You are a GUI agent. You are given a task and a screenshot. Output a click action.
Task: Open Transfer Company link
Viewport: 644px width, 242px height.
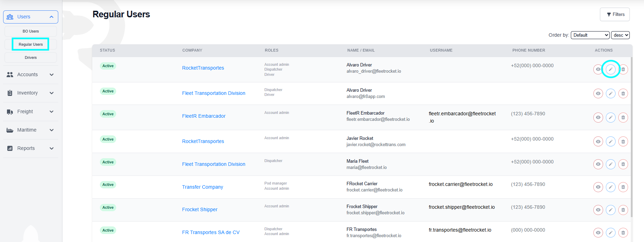click(203, 187)
